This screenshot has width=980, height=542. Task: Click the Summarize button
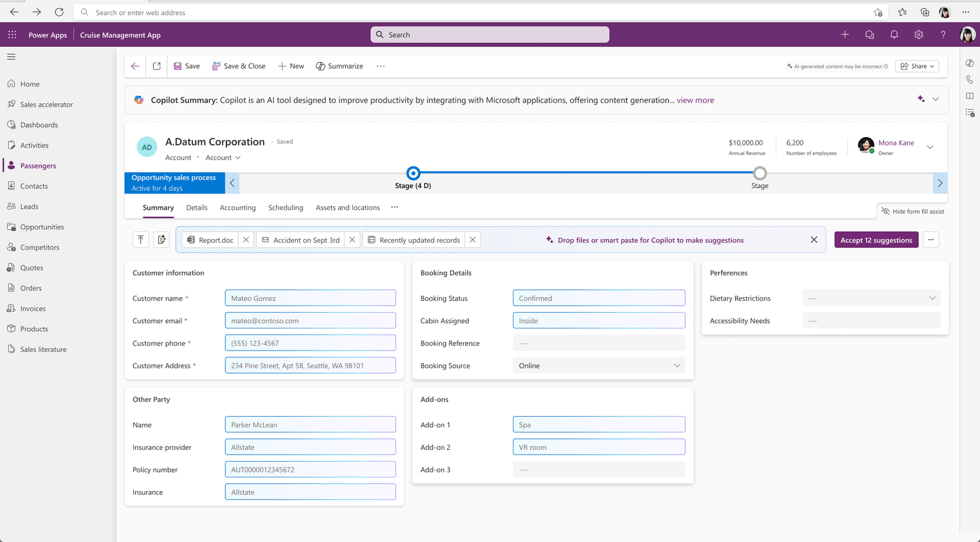(340, 66)
